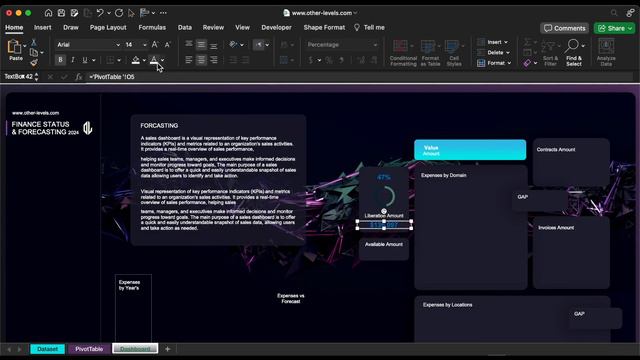The image size is (640, 360).
Task: Expand the underline style arrow
Action: coord(93,60)
